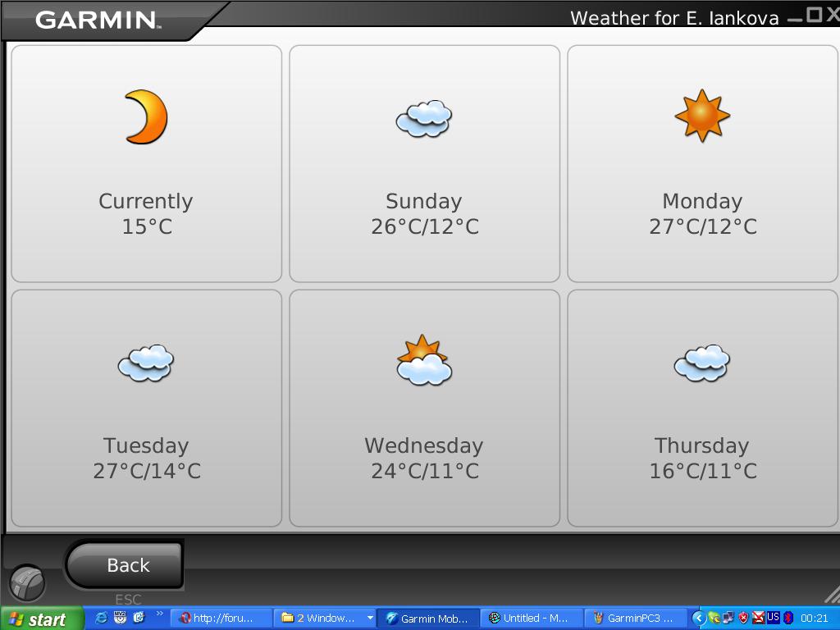Image resolution: width=840 pixels, height=630 pixels.
Task: Launch Internet Explorer from Quick Launch
Action: click(x=101, y=618)
